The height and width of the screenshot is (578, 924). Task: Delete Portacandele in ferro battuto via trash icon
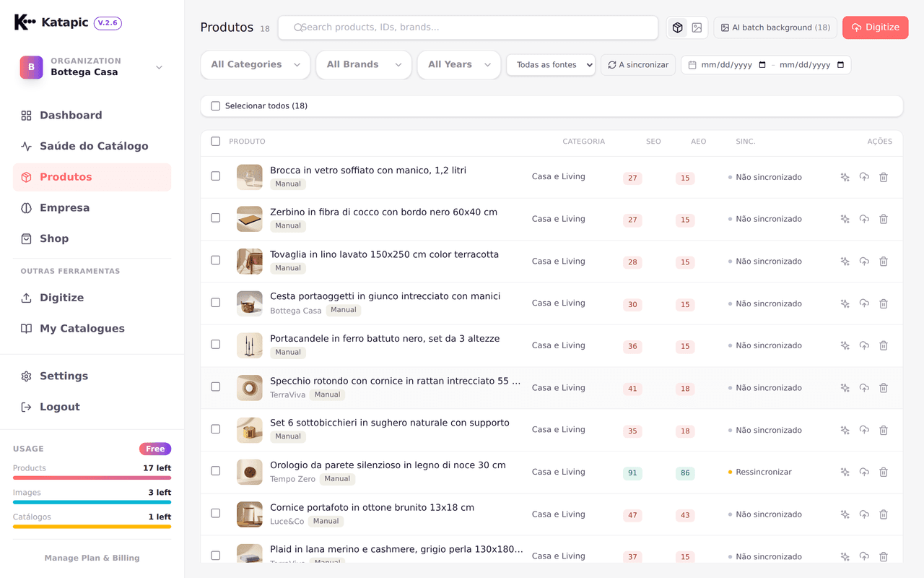884,345
